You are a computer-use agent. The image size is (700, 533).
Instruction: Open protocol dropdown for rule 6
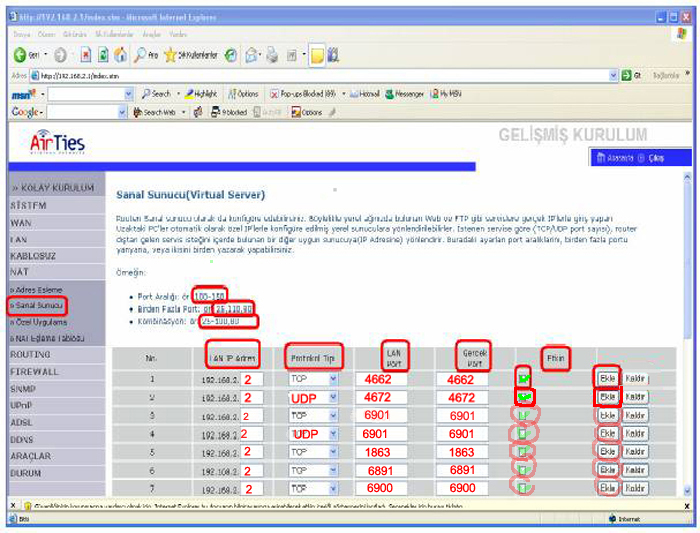point(333,471)
